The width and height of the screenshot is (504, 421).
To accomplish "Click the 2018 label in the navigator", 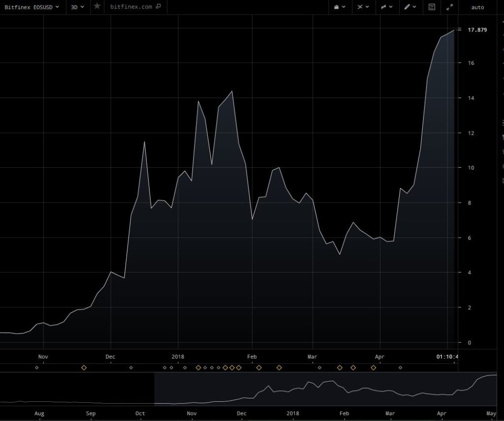I will pyautogui.click(x=292, y=414).
